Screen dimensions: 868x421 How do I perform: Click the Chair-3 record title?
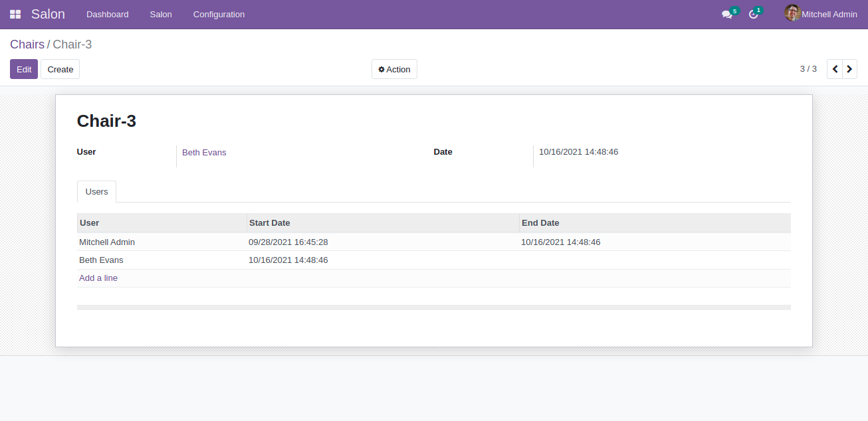coord(106,121)
